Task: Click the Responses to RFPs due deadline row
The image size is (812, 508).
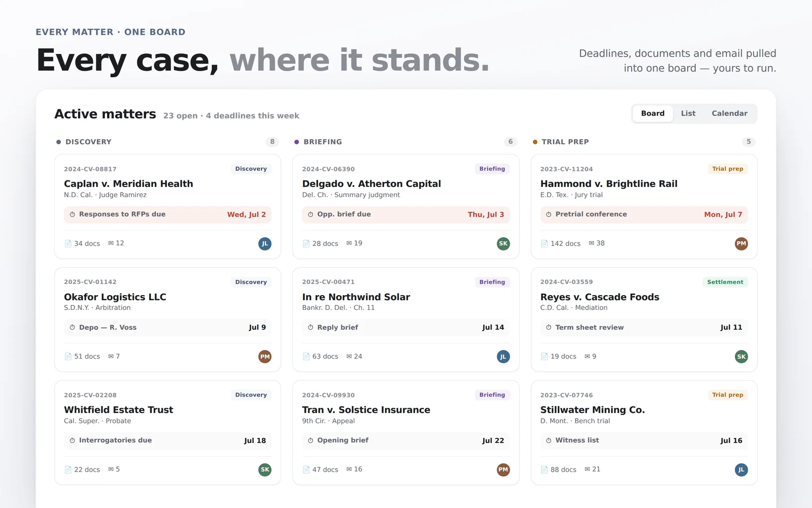Action: click(167, 214)
